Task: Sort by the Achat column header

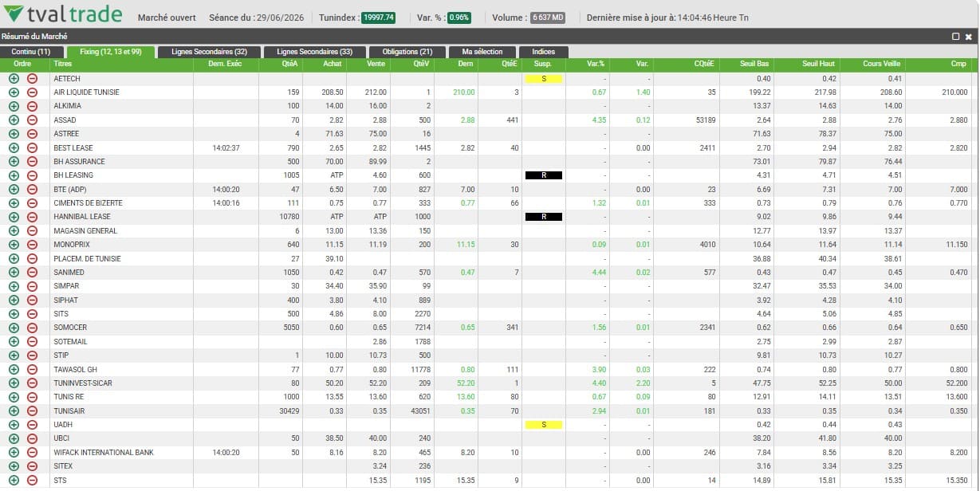Action: [333, 64]
